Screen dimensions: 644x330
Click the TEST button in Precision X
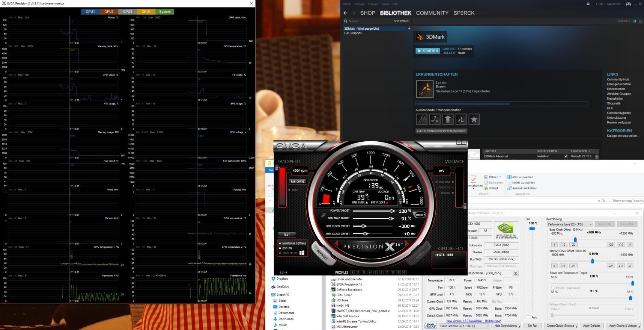(x=287, y=235)
